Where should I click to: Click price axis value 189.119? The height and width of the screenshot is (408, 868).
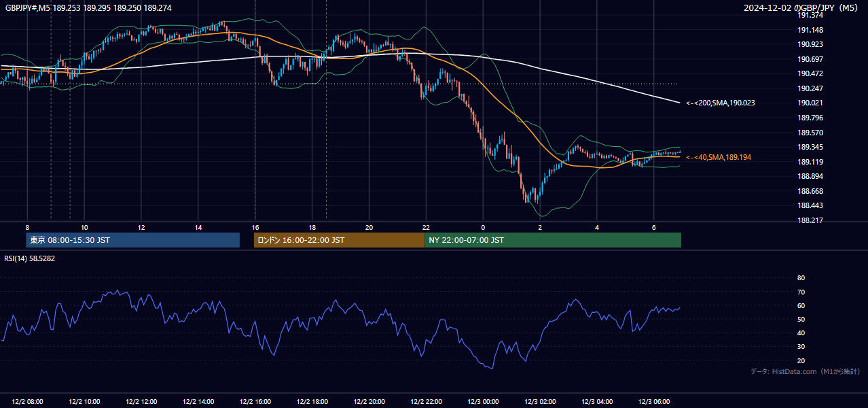tap(810, 162)
